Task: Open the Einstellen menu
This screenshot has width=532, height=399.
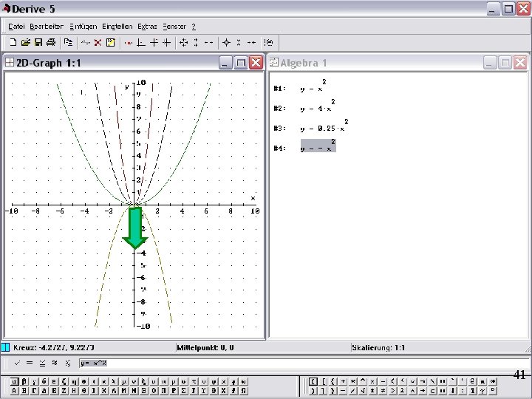Action: pyautogui.click(x=117, y=26)
